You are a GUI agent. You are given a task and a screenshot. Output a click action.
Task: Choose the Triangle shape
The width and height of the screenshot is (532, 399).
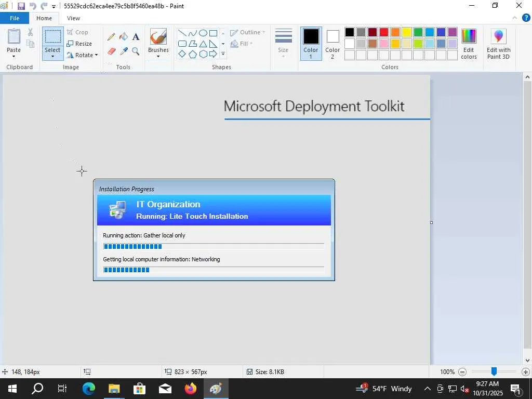(203, 44)
